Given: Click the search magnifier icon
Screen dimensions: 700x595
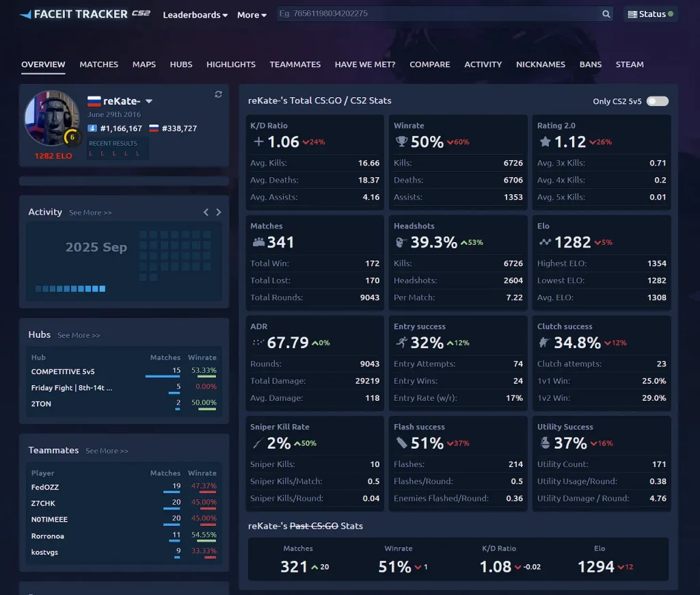Looking at the screenshot, I should point(606,14).
